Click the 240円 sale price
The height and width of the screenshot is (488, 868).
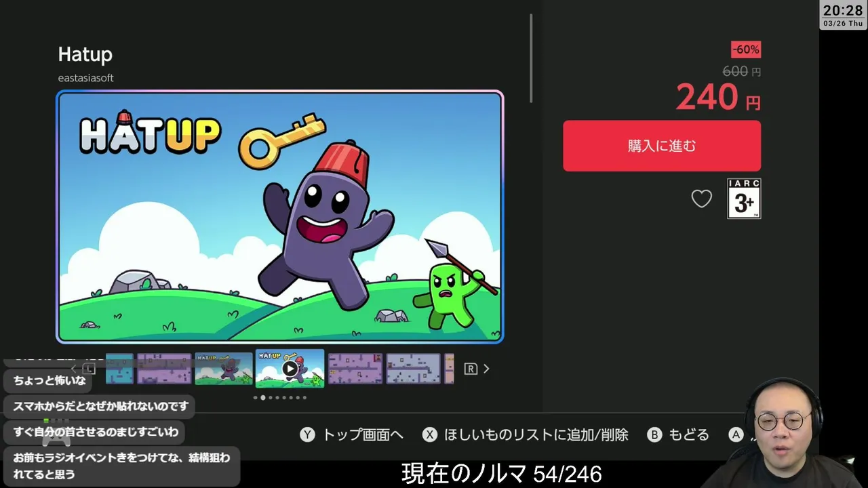718,98
